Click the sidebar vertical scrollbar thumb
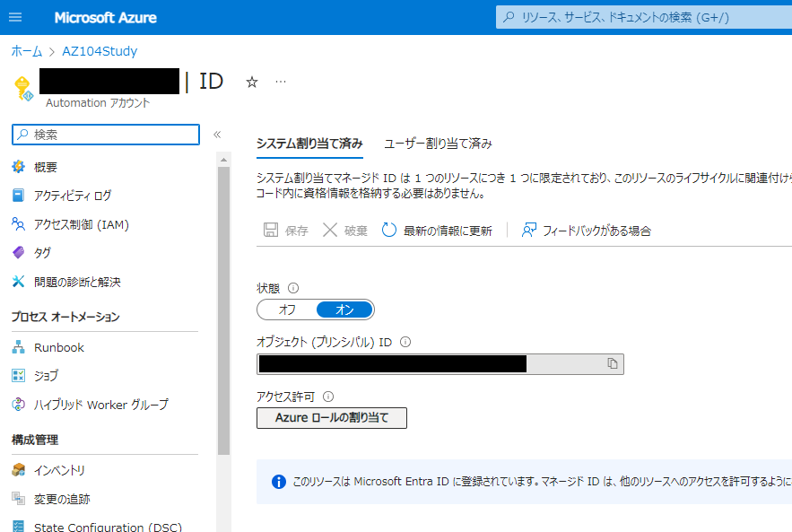This screenshot has width=792, height=532. 223,310
